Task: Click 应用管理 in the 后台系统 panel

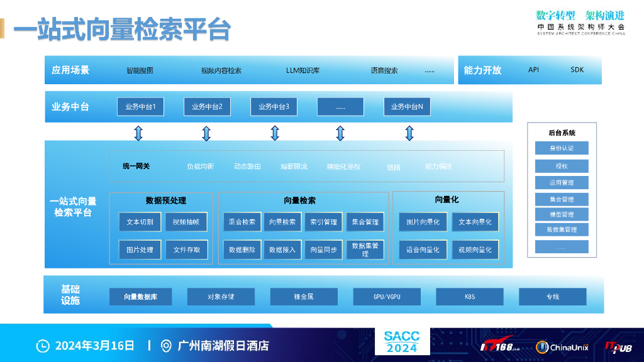Action: pyautogui.click(x=562, y=183)
